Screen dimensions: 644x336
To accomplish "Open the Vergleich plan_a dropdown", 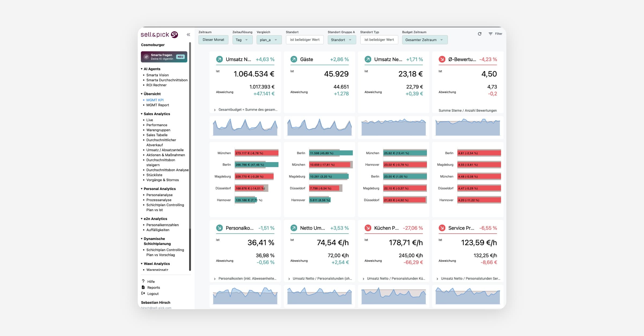I will pyautogui.click(x=269, y=40).
